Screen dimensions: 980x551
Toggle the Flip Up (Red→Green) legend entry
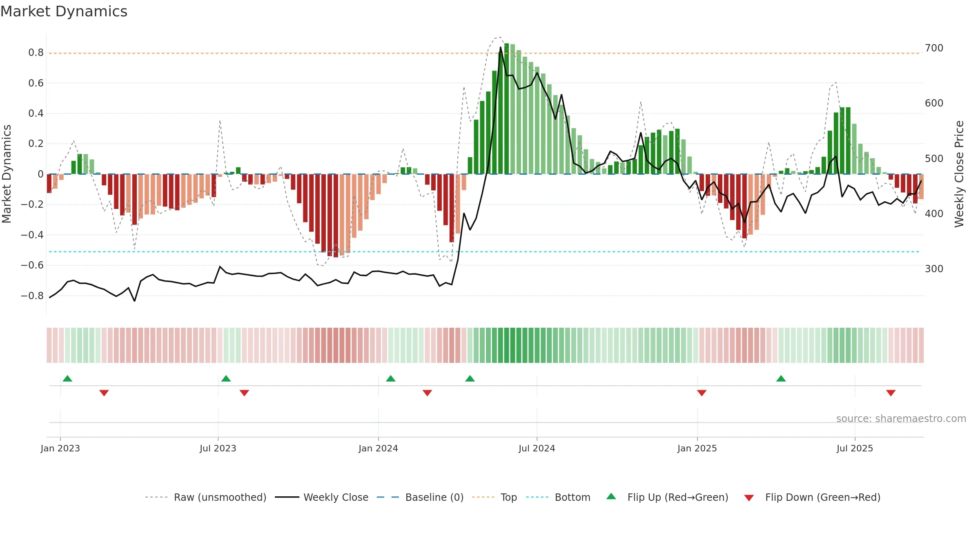(668, 498)
